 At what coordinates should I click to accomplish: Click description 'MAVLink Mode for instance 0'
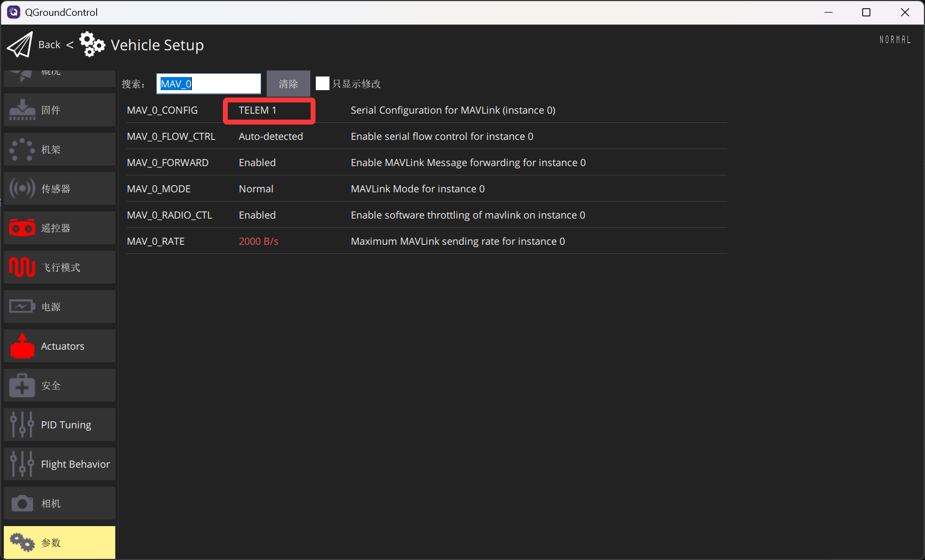point(418,189)
